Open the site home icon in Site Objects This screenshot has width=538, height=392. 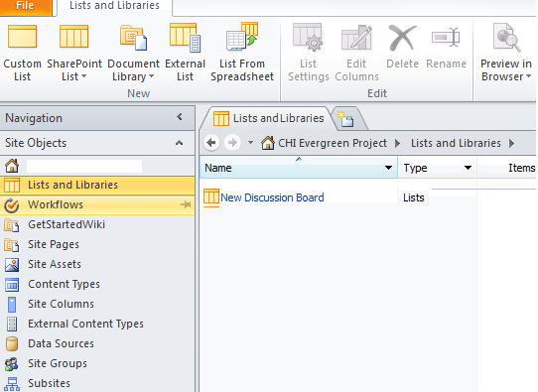12,166
